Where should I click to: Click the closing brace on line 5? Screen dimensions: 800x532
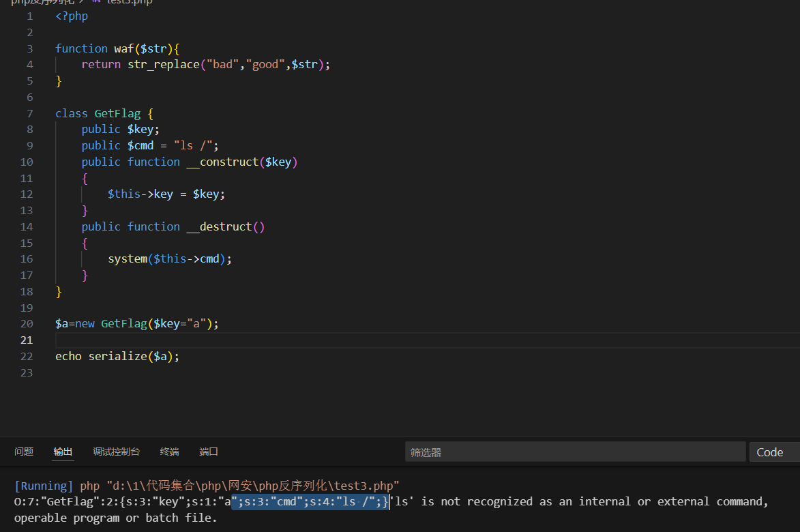[59, 80]
